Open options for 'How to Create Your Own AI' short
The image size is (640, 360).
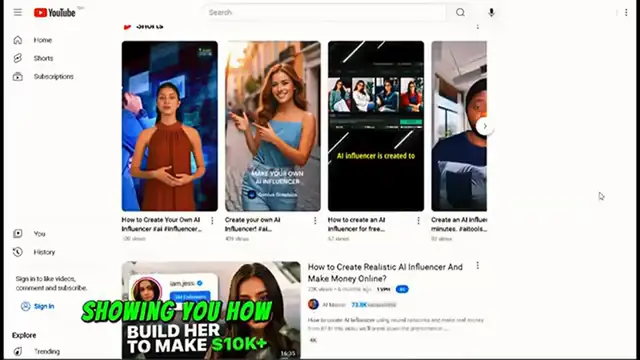(x=212, y=221)
